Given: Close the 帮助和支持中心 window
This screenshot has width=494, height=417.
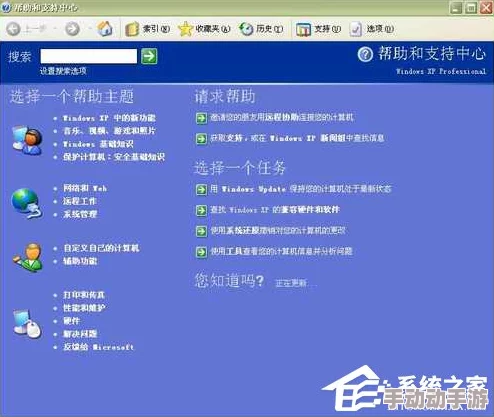Looking at the screenshot, I should [x=486, y=8].
